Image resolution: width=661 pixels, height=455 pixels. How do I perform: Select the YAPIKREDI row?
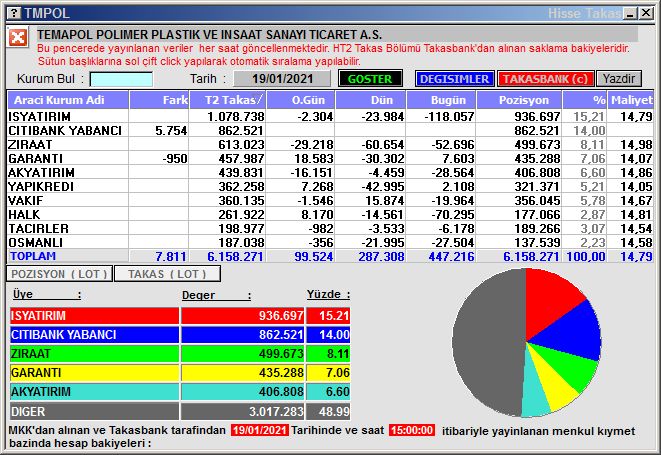(x=330, y=186)
